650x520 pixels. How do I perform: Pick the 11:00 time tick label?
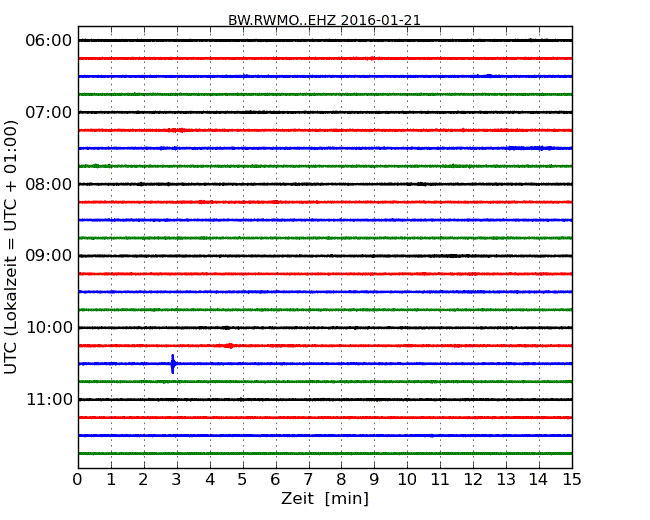coord(49,399)
